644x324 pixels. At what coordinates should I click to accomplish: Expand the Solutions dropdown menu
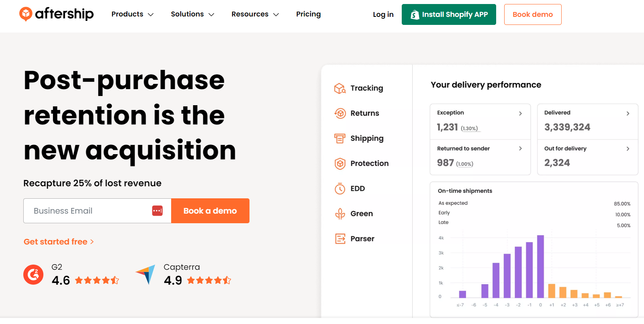click(x=192, y=14)
